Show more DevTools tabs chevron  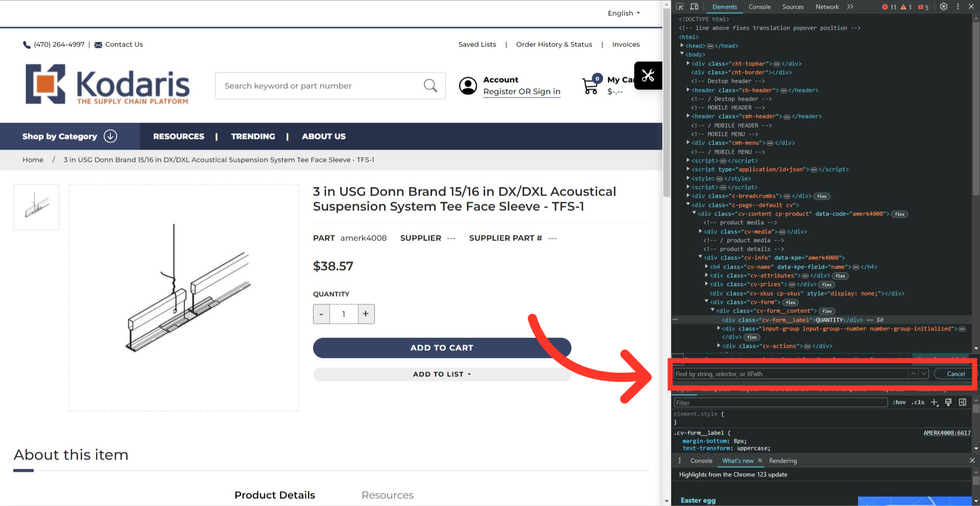(x=850, y=7)
